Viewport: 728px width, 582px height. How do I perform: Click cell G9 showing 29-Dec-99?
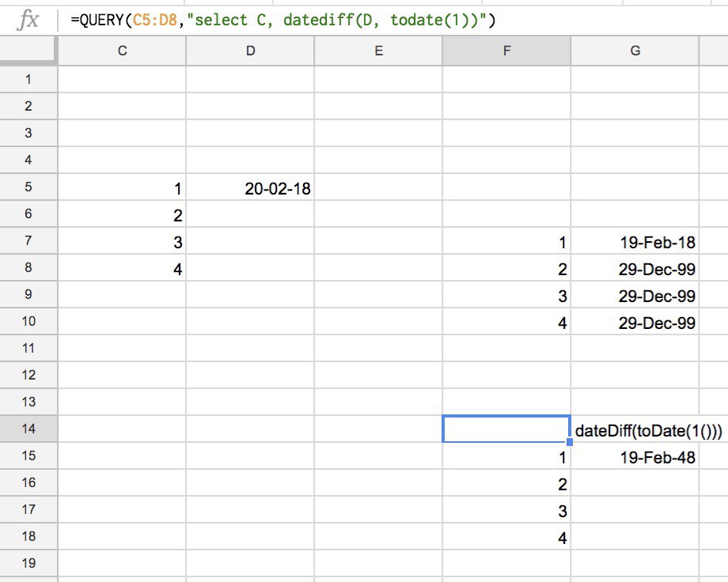click(635, 295)
